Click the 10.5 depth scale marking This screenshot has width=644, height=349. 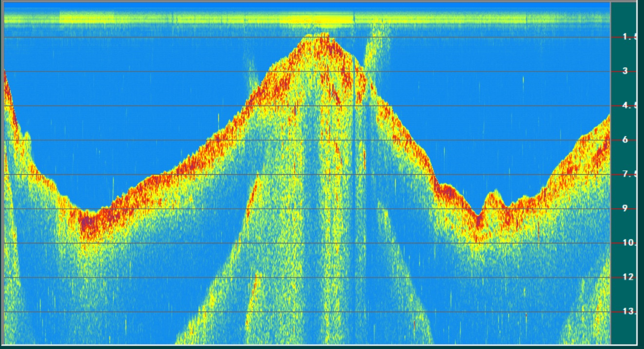point(629,243)
